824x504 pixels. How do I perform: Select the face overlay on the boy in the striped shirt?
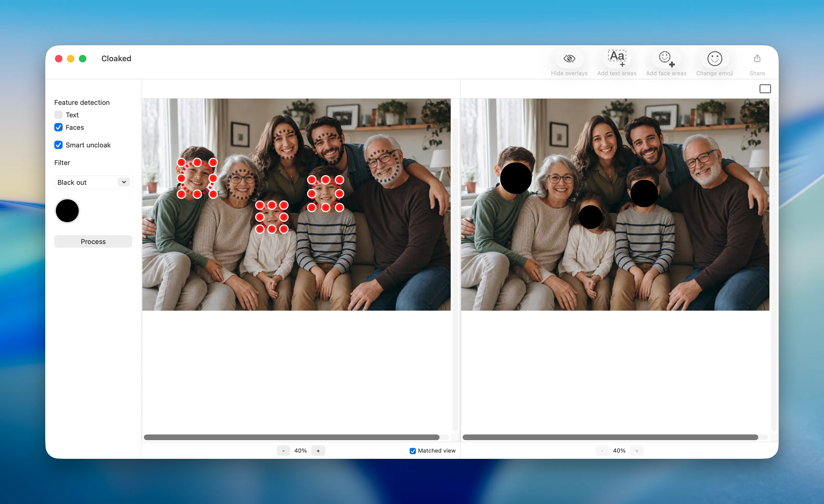(x=325, y=194)
